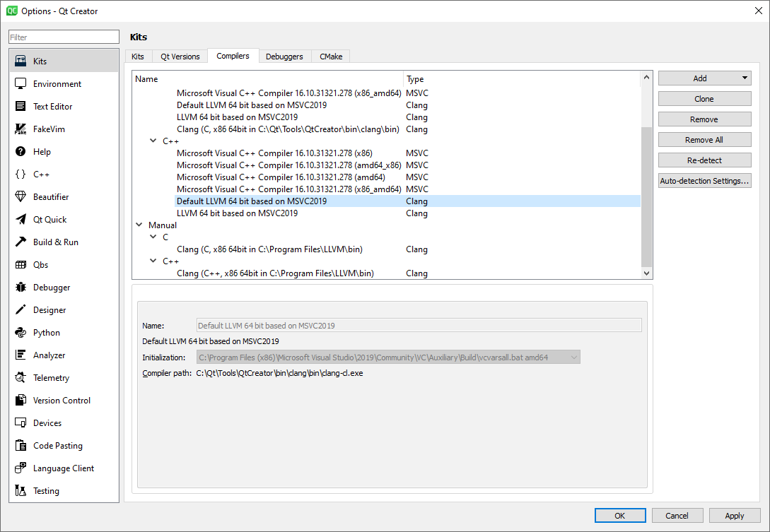Screen dimensions: 770x532
Task: Click the compiler list scrollbar down arrow
Action: click(646, 273)
